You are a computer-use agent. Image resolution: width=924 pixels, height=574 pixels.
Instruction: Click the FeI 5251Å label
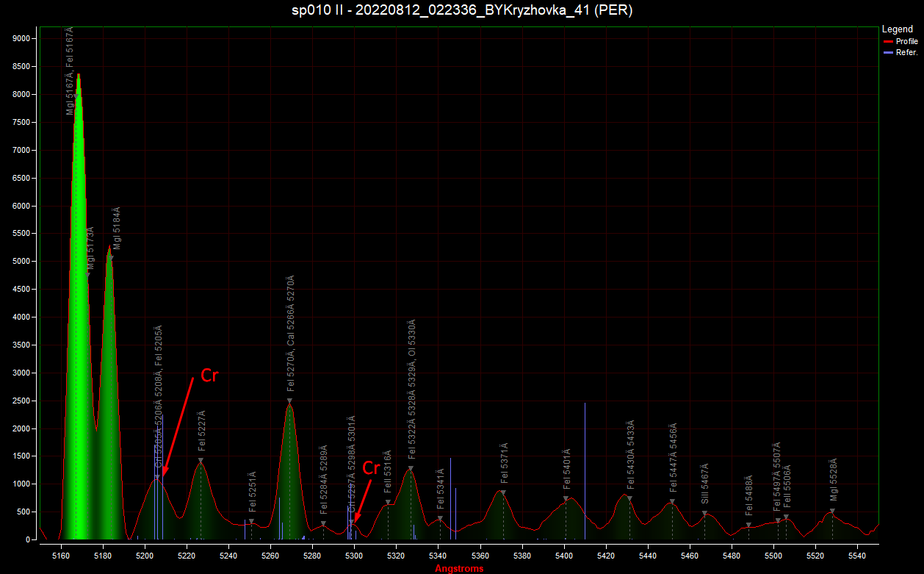(252, 492)
